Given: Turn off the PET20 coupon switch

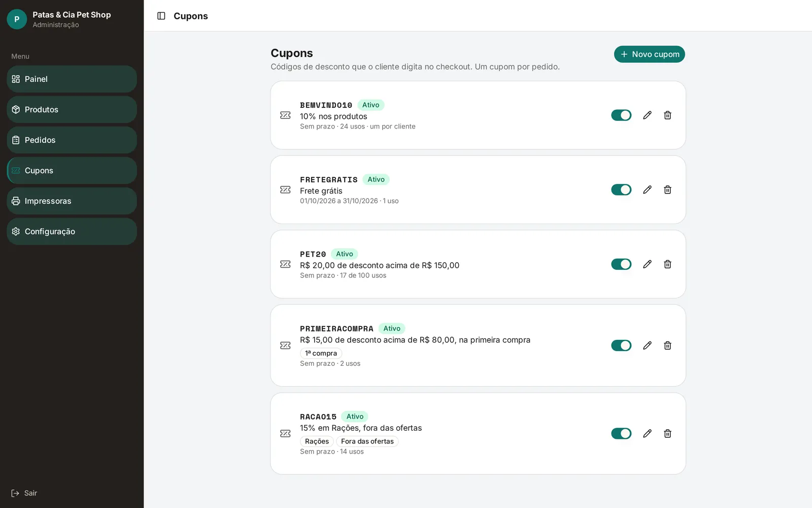Looking at the screenshot, I should (621, 264).
